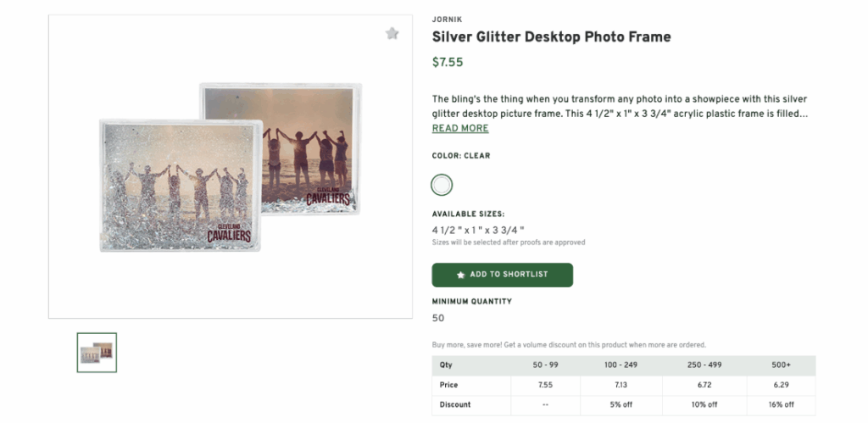
Task: Click the 16% off discount cell
Action: pyautogui.click(x=782, y=404)
